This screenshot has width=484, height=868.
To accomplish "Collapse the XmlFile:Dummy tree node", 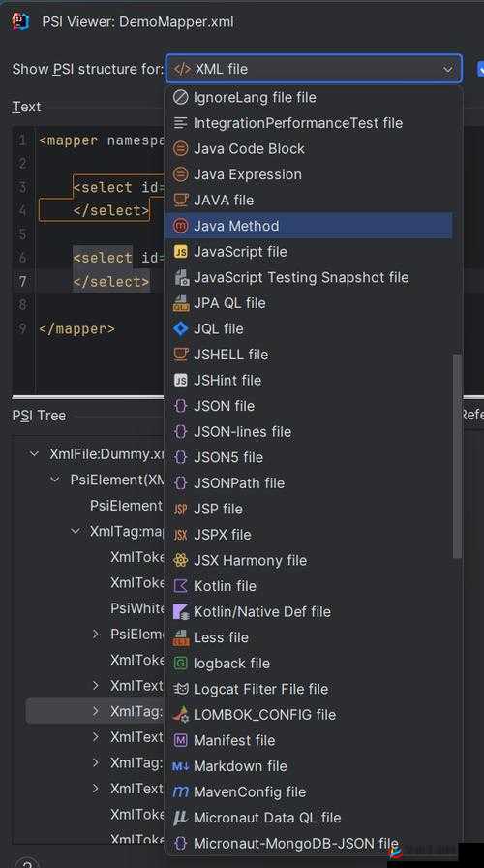I will point(34,454).
